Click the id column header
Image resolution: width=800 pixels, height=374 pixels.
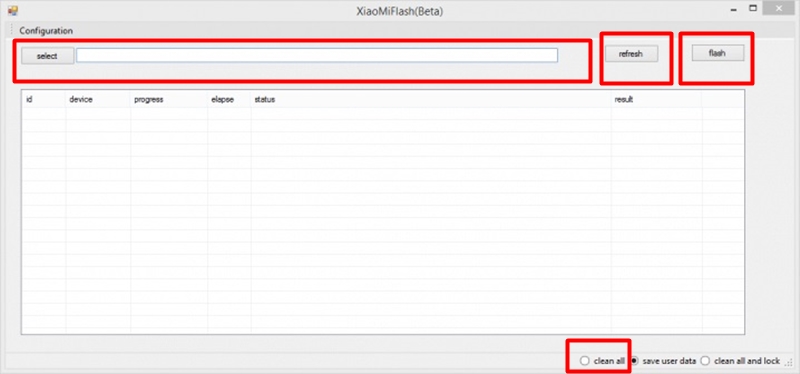(43, 99)
